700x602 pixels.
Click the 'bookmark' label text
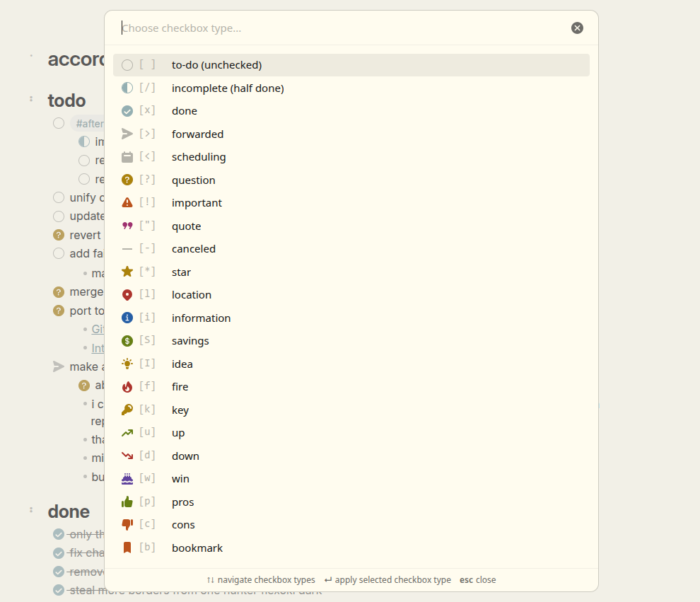tap(197, 548)
